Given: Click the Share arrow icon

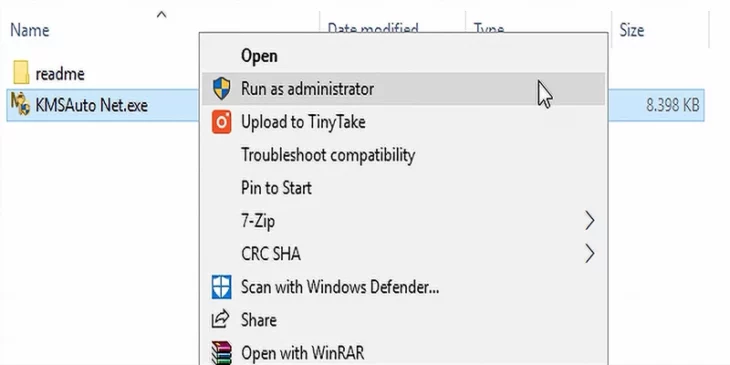Looking at the screenshot, I should pyautogui.click(x=221, y=320).
